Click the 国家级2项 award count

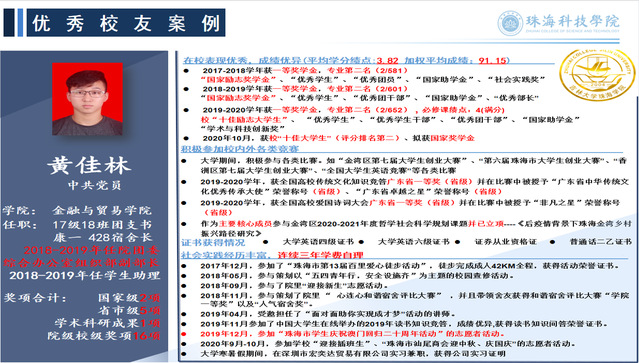(129, 298)
